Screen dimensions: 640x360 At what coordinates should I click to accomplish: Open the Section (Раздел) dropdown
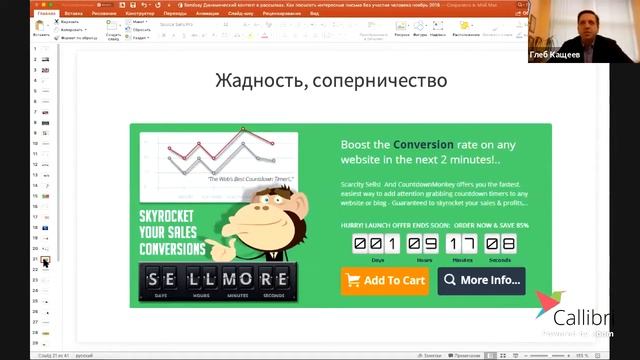[x=138, y=38]
